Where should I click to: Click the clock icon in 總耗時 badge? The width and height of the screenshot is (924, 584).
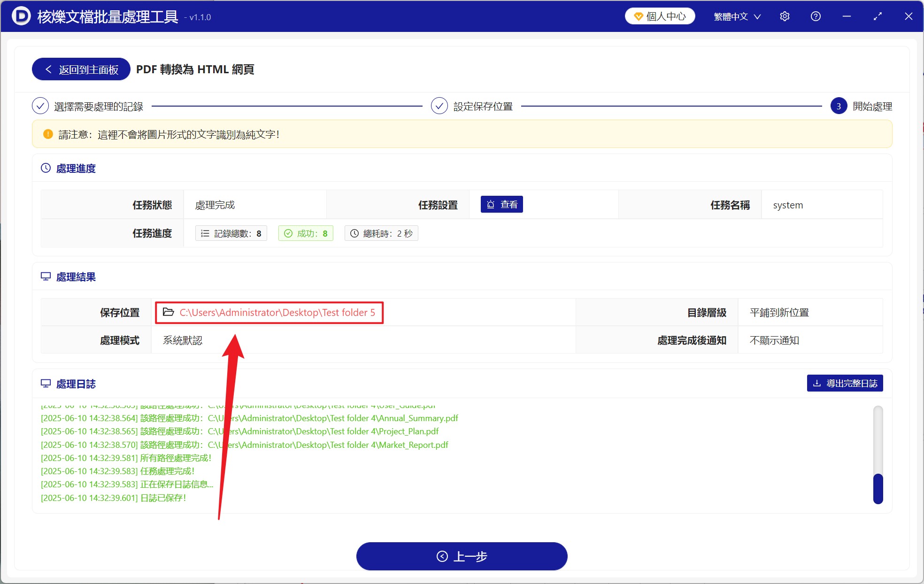pyautogui.click(x=354, y=233)
